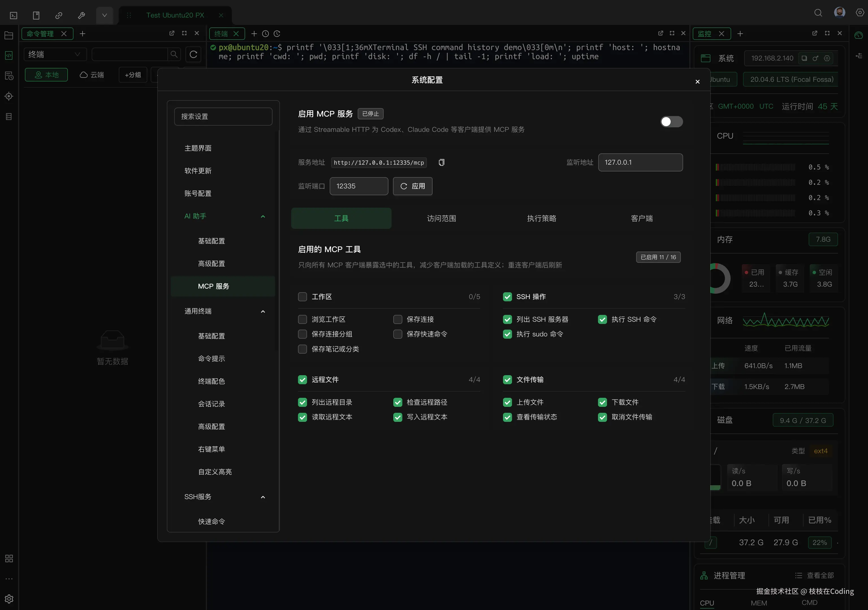Click the crosshair target icon in left sidebar
The image size is (868, 610).
click(9, 96)
